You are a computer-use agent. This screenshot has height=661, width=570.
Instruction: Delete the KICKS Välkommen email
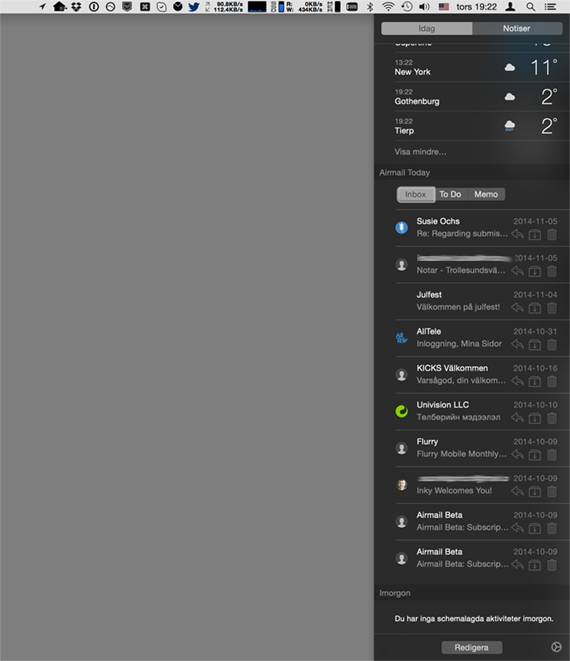click(551, 381)
